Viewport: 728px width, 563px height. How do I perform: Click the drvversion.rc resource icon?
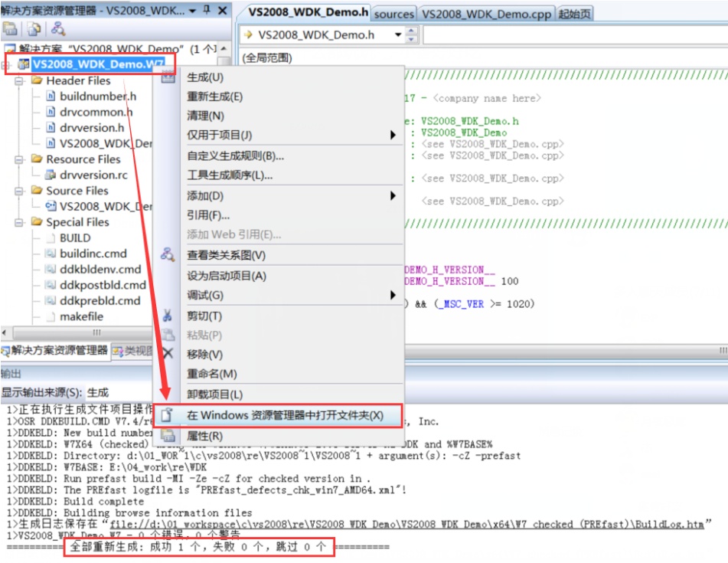point(51,175)
